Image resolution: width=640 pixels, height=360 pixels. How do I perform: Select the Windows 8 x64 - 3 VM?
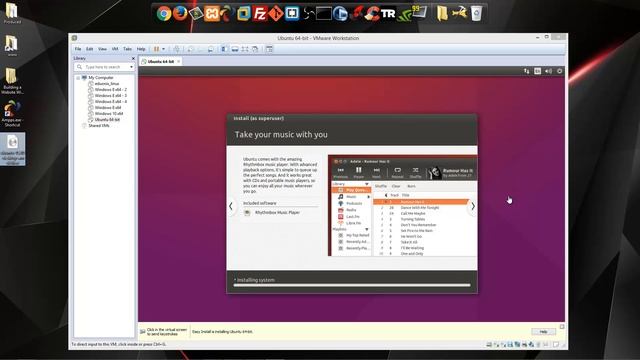[110, 96]
